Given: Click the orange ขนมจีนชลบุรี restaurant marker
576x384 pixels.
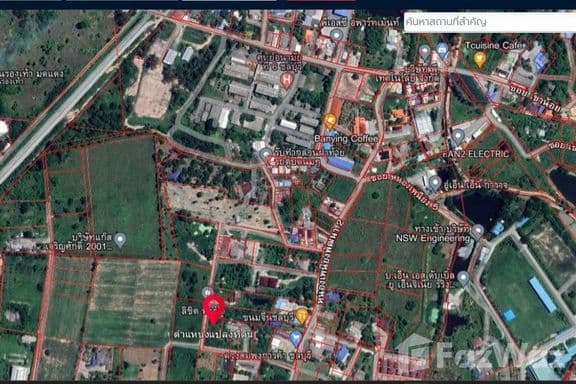Looking at the screenshot, I should point(302,316).
